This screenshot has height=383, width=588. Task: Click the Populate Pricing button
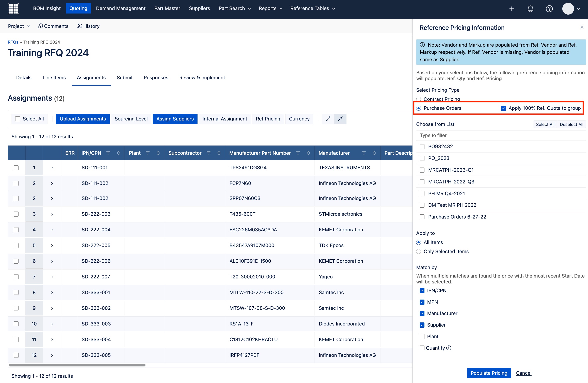point(489,373)
